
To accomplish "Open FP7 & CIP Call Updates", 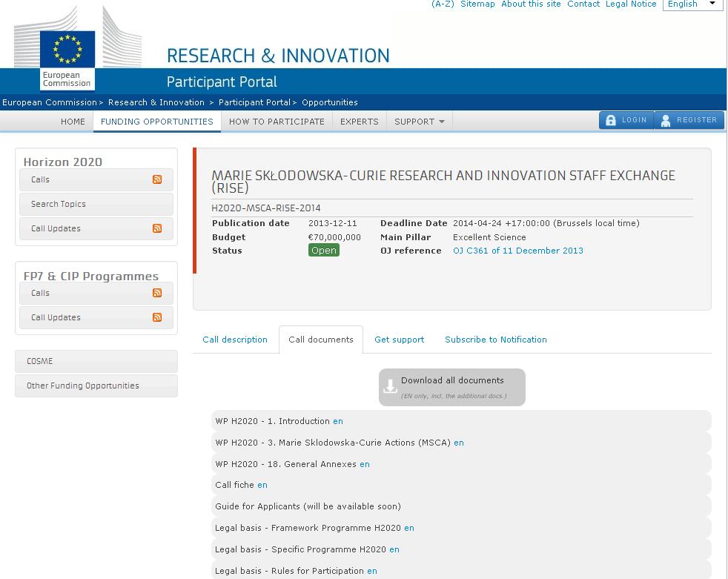I will tap(96, 317).
